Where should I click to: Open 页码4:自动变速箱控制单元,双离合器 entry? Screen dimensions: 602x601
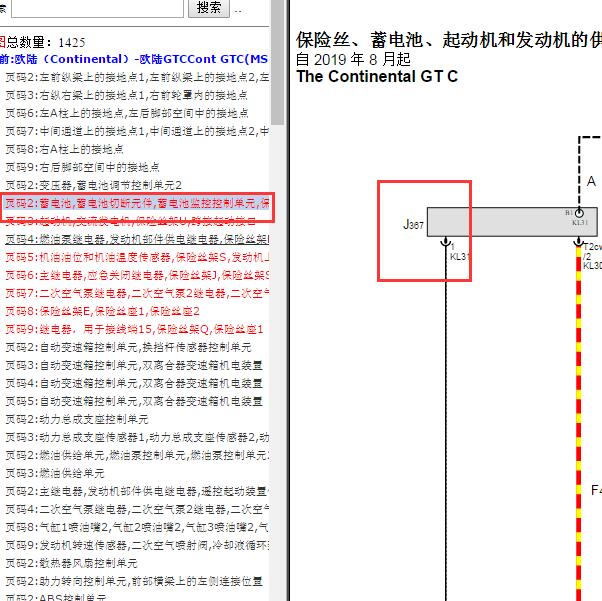[x=134, y=383]
